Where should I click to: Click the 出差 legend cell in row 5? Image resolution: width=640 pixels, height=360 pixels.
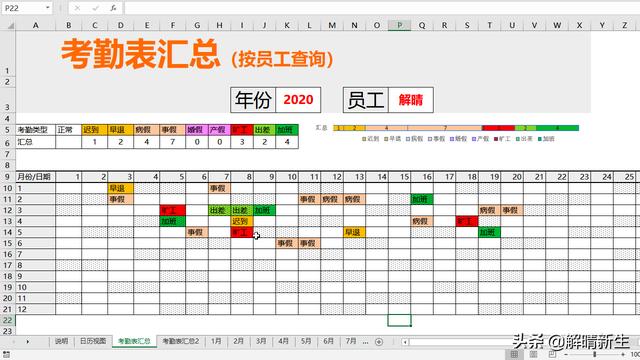pyautogui.click(x=264, y=130)
